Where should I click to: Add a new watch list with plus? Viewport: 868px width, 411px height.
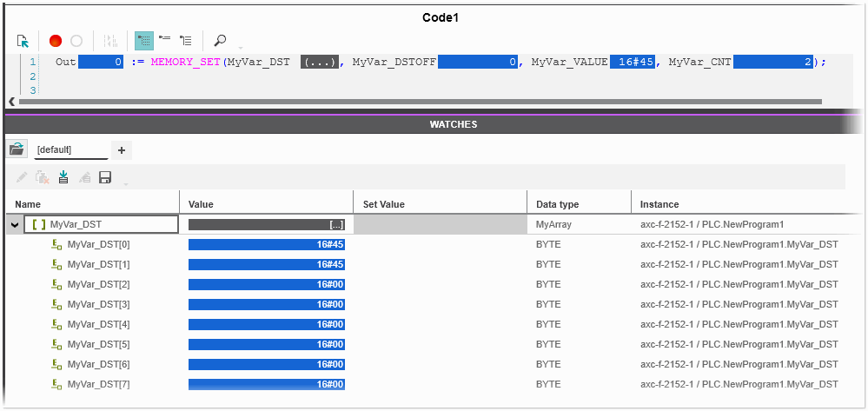click(121, 150)
